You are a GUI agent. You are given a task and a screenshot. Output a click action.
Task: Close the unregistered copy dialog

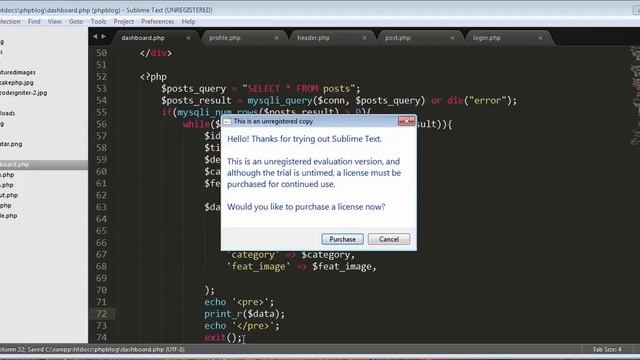tap(406, 121)
